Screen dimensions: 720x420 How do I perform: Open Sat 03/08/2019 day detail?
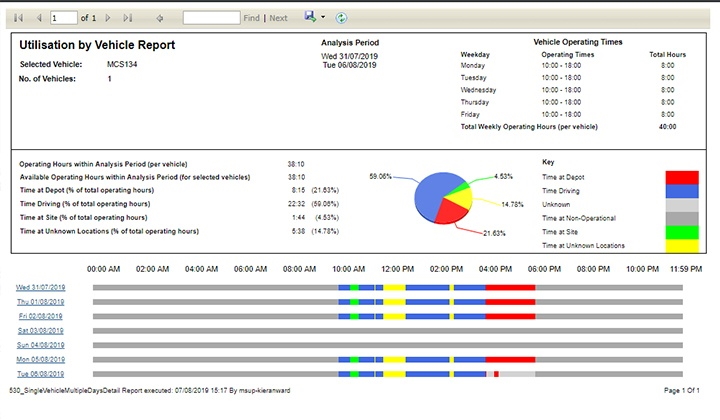(x=40, y=330)
